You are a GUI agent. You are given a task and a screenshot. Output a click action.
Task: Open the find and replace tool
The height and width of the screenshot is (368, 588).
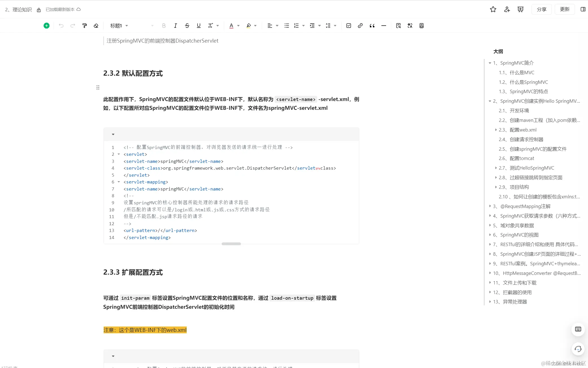398,25
